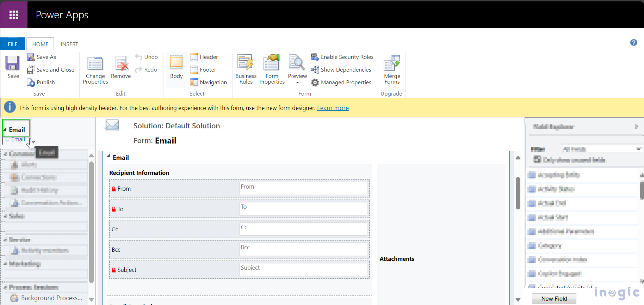Publish the form
This screenshot has height=305, width=644.
(x=41, y=82)
